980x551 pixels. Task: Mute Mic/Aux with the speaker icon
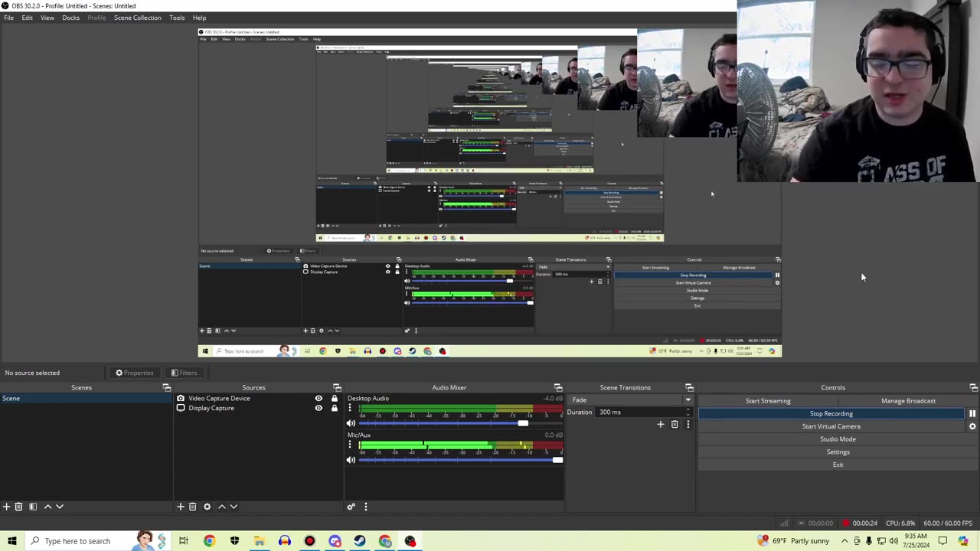[351, 460]
